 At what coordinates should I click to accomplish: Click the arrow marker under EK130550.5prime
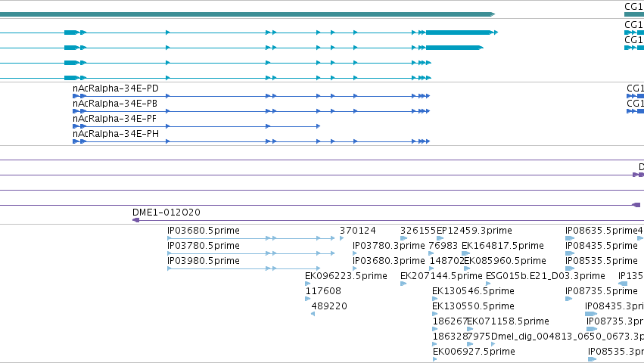[x=435, y=314]
